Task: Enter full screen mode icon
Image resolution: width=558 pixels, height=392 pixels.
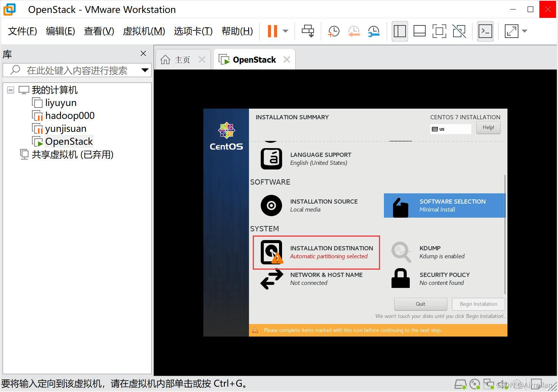Action: coord(439,31)
